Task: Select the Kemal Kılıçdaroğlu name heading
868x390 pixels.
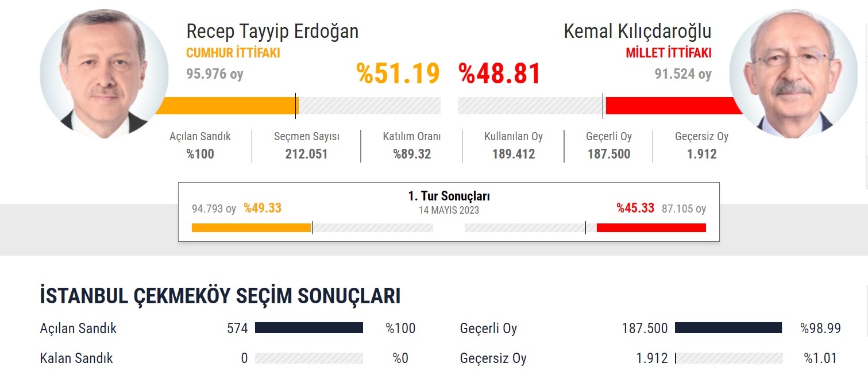Action: (x=638, y=31)
